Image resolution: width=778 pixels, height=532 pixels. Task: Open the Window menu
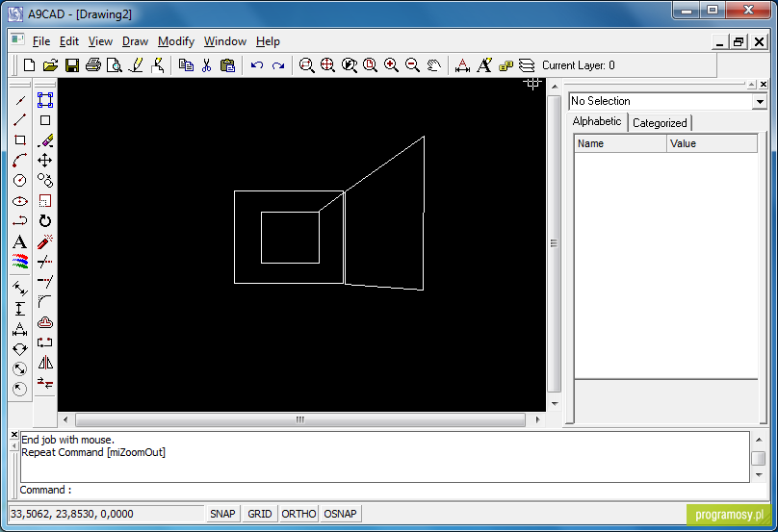click(224, 41)
